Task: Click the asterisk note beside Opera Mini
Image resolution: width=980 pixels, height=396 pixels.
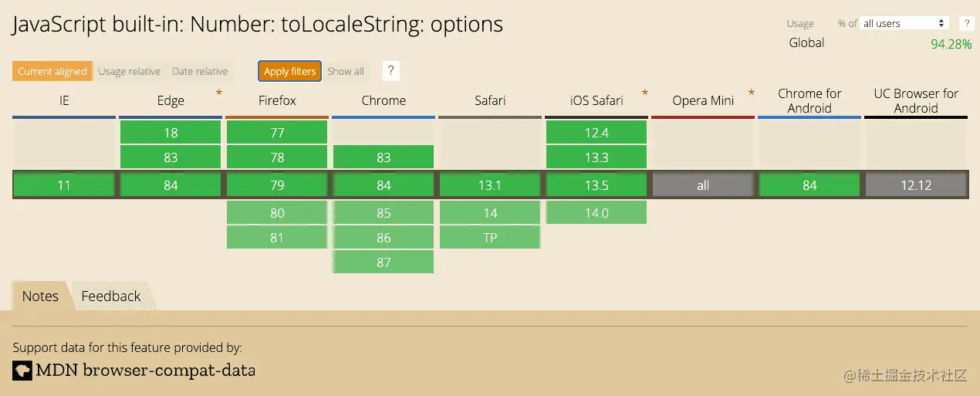Action: [x=752, y=93]
